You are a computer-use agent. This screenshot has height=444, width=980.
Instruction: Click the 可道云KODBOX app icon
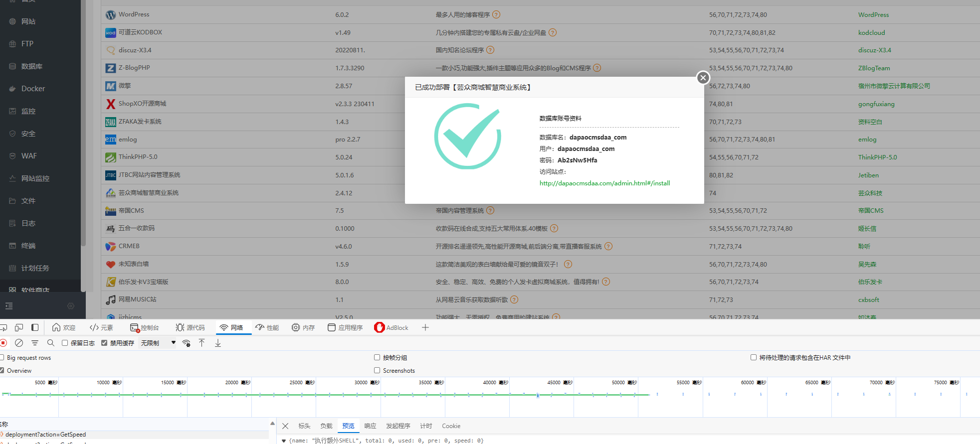(111, 33)
